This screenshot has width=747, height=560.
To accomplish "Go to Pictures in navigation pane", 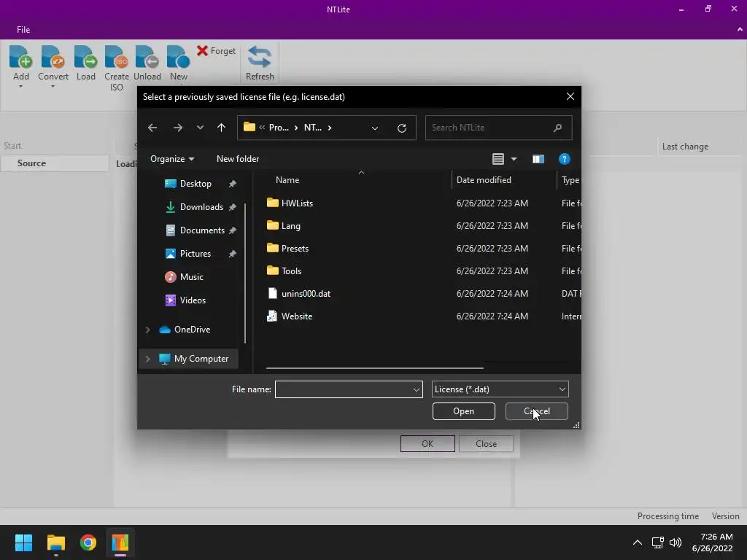I will (x=195, y=254).
